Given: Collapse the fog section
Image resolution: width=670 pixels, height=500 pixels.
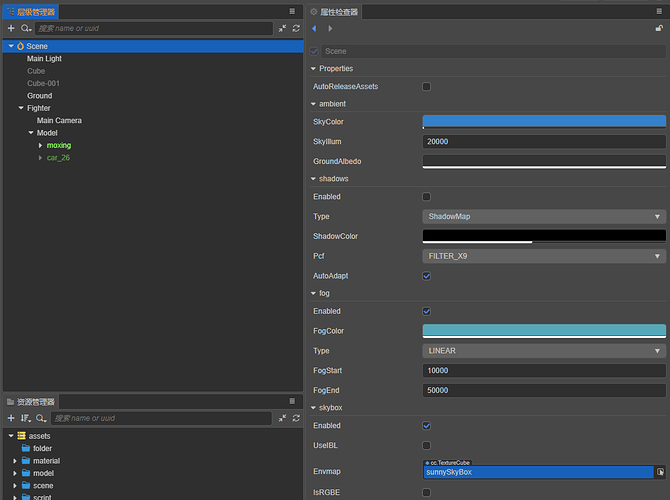Looking at the screenshot, I should tap(313, 293).
